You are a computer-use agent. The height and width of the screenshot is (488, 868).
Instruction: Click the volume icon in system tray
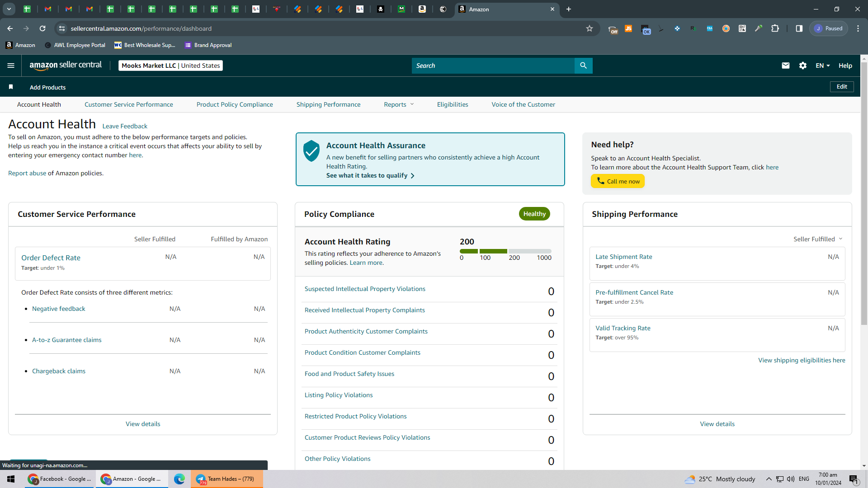click(x=791, y=479)
